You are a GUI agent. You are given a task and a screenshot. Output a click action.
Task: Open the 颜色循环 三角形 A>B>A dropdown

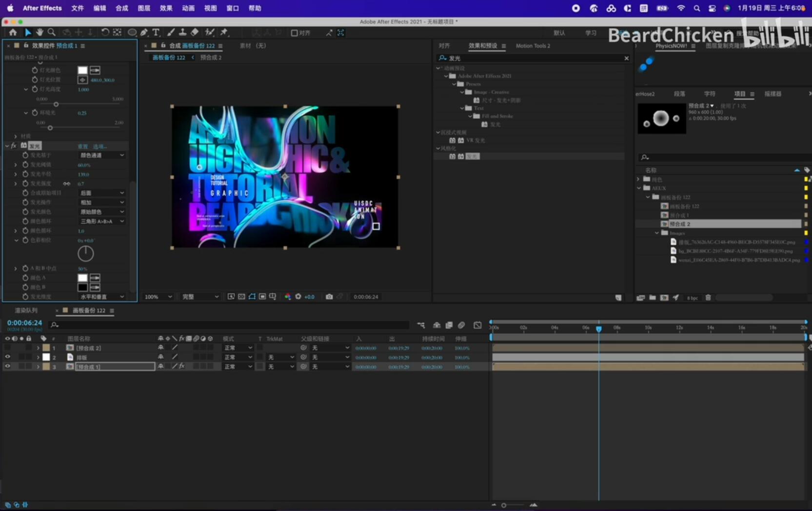pos(101,222)
